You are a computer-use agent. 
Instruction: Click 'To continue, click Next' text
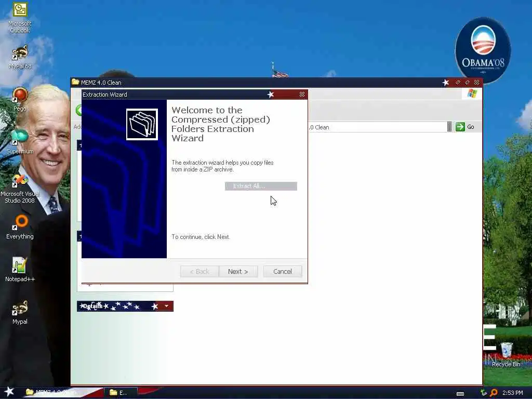201,237
